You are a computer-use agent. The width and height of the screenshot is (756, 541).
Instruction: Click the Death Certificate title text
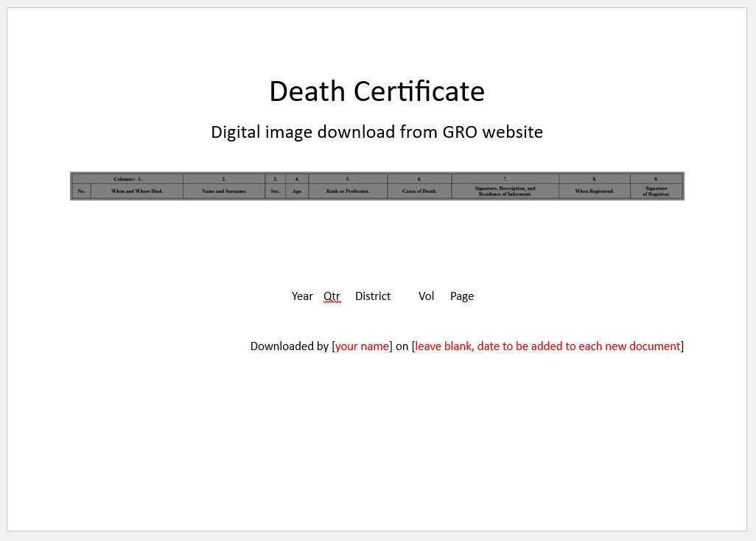point(377,91)
